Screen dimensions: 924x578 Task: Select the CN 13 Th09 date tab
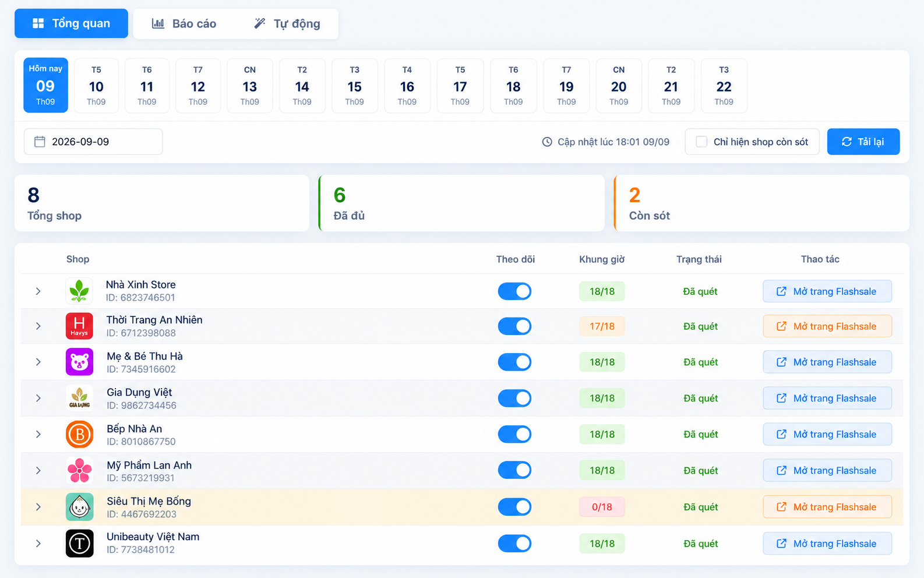point(249,86)
